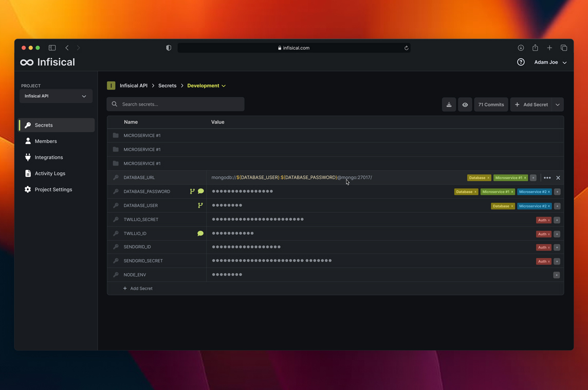Expand the Development environment dropdown
The width and height of the screenshot is (588, 390).
206,85
